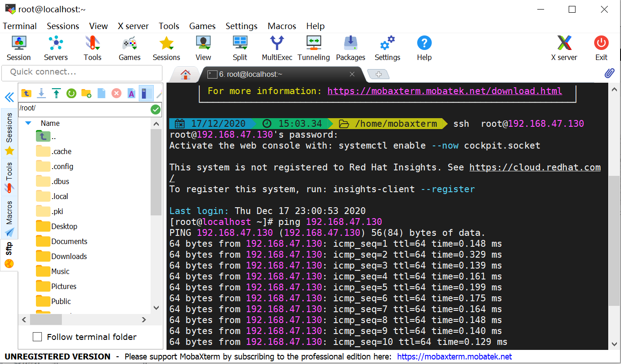Open the Sessions menu in the menu bar

(63, 26)
